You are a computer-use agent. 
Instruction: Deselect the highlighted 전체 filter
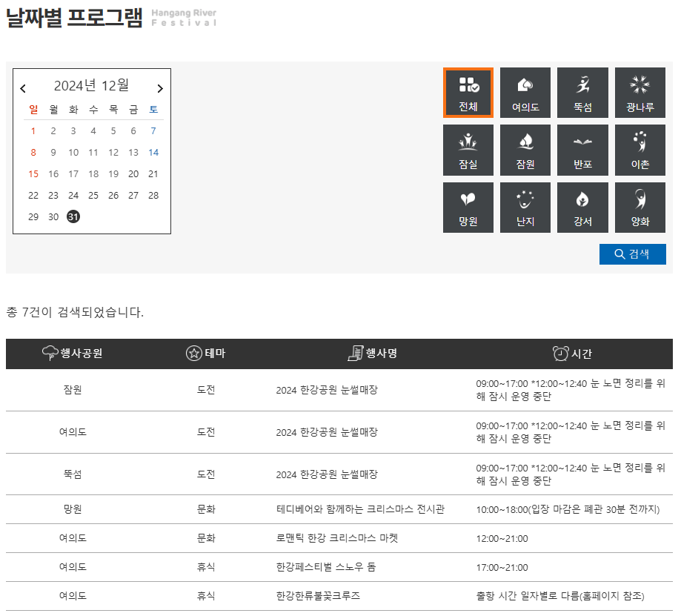point(468,92)
